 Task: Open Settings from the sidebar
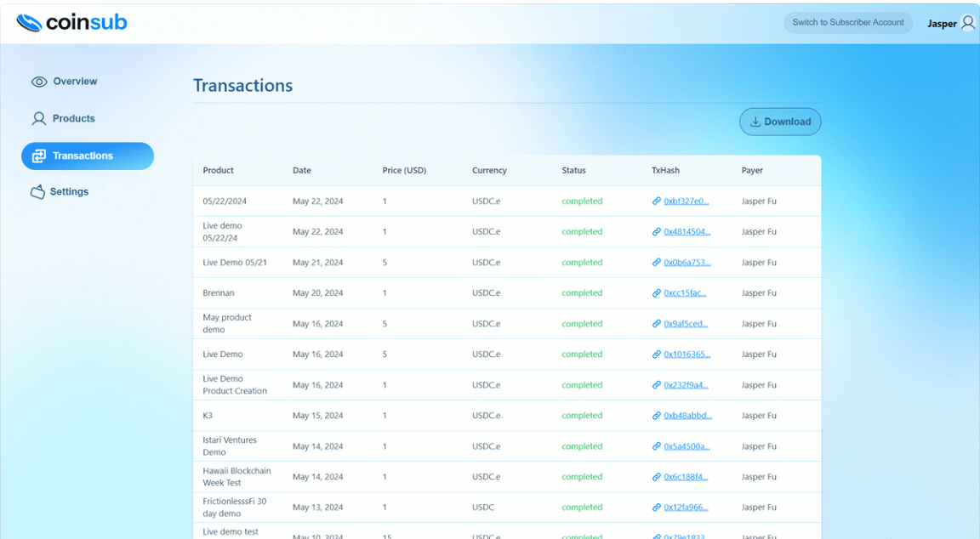click(69, 192)
